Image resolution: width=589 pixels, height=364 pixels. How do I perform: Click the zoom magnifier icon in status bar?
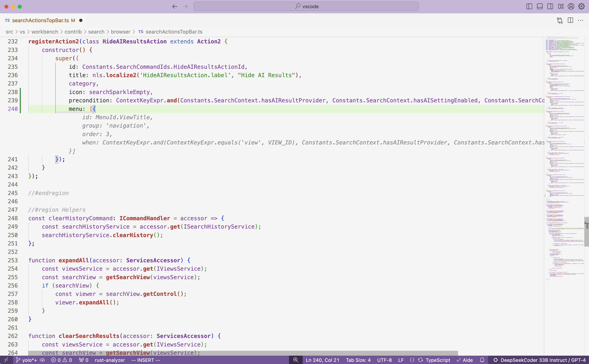(296, 360)
